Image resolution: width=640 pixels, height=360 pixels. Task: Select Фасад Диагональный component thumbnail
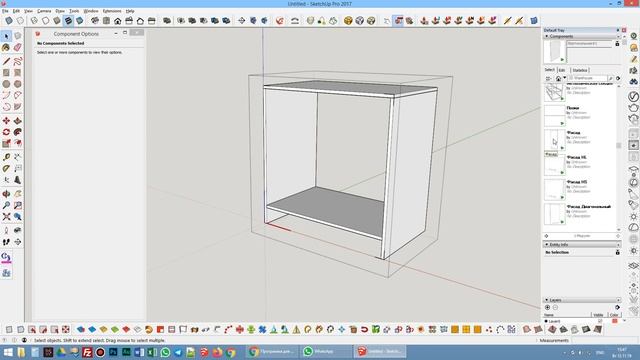click(555, 214)
